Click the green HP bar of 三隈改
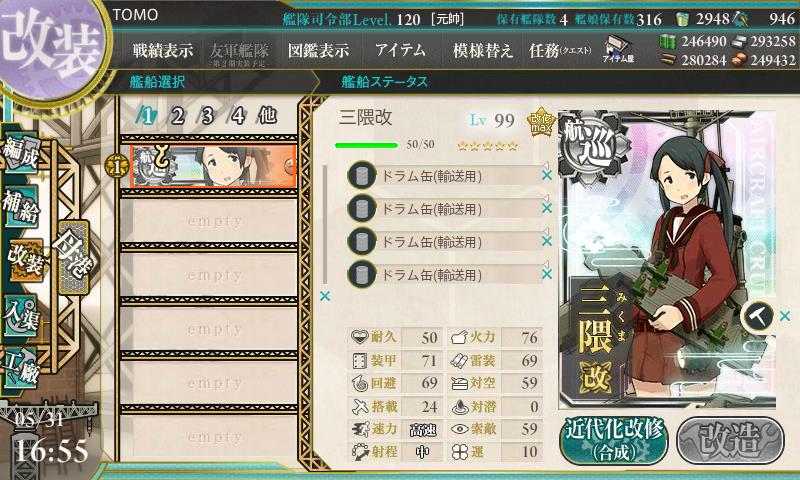Viewport: 800px width, 480px height. pos(366,145)
